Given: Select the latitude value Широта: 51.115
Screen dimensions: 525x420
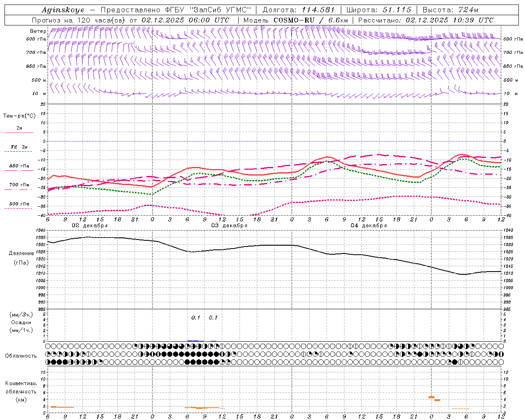Looking at the screenshot, I should tap(379, 10).
